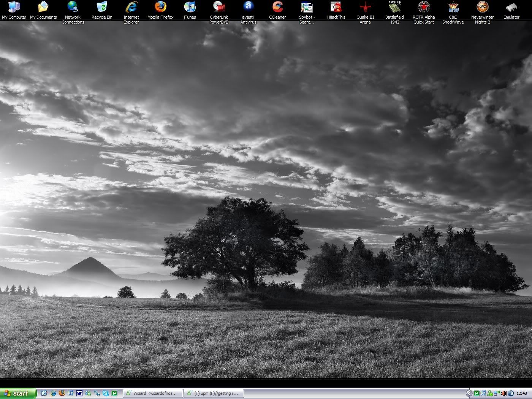
Task: Select Internet Explorer desktop shortcut
Action: pos(131,13)
